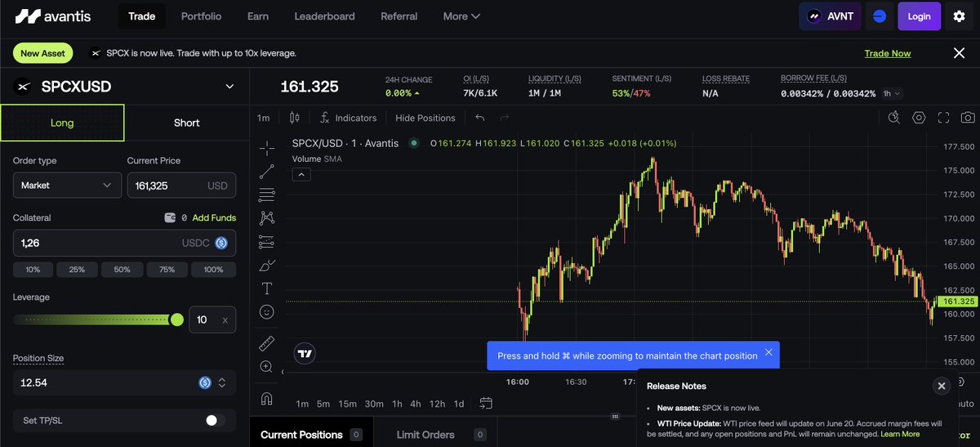Set collateral to 50%
The height and width of the screenshot is (447, 980).
tap(122, 269)
